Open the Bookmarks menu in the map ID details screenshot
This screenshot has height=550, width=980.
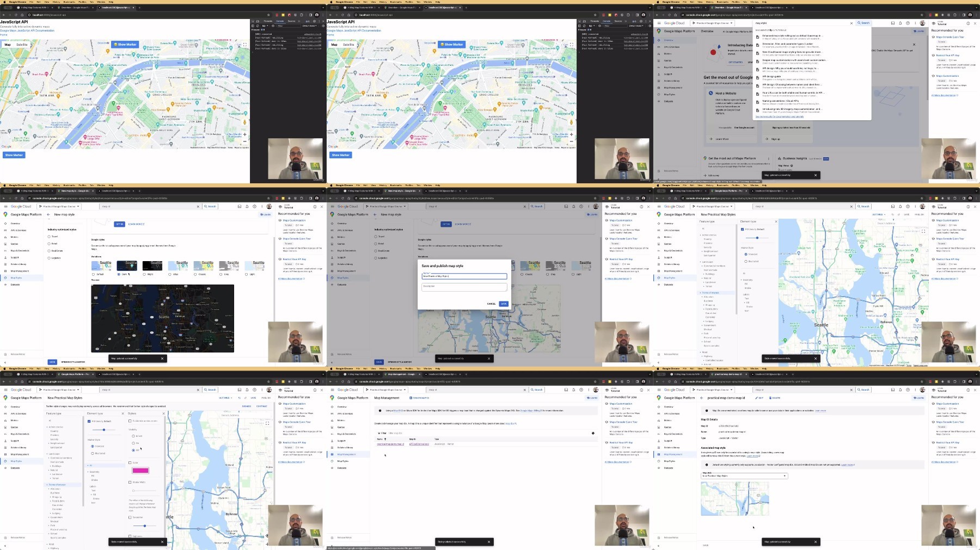pos(722,368)
